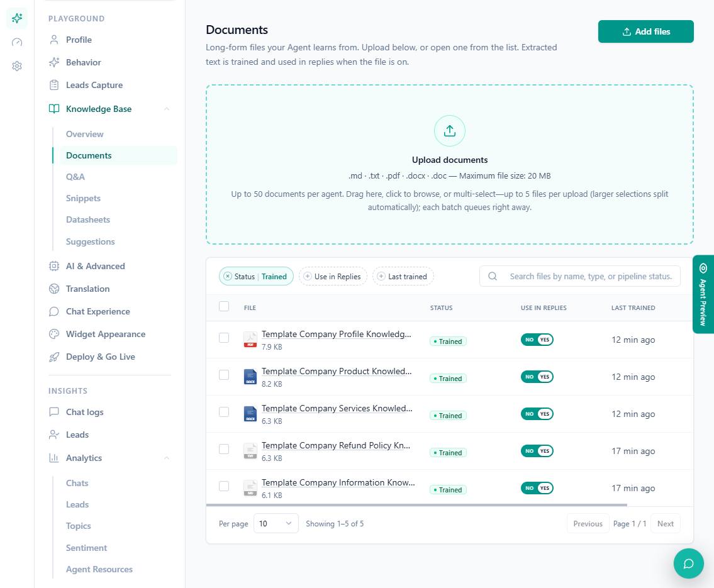Click the TXT icon of Refund Policy file
Image resolution: width=714 pixels, height=588 pixels.
point(250,451)
